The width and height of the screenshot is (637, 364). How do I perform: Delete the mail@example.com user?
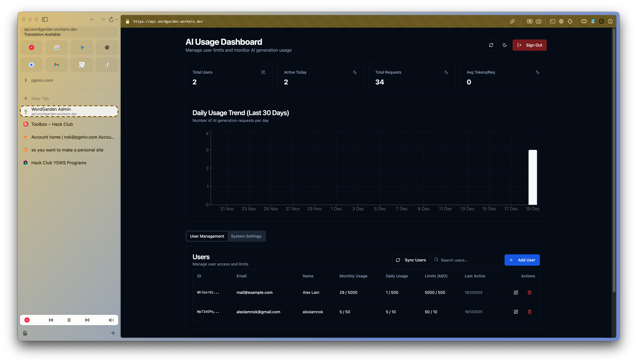529,292
